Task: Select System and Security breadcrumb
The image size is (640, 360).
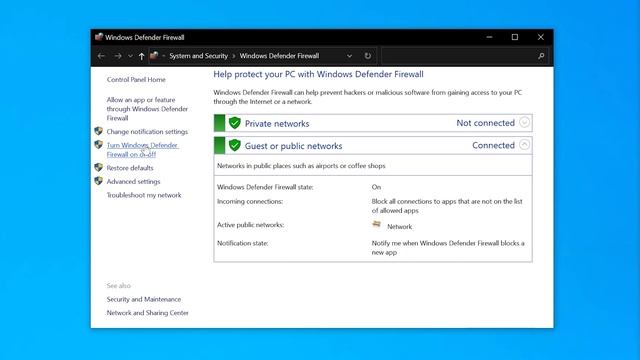Action: coord(198,56)
